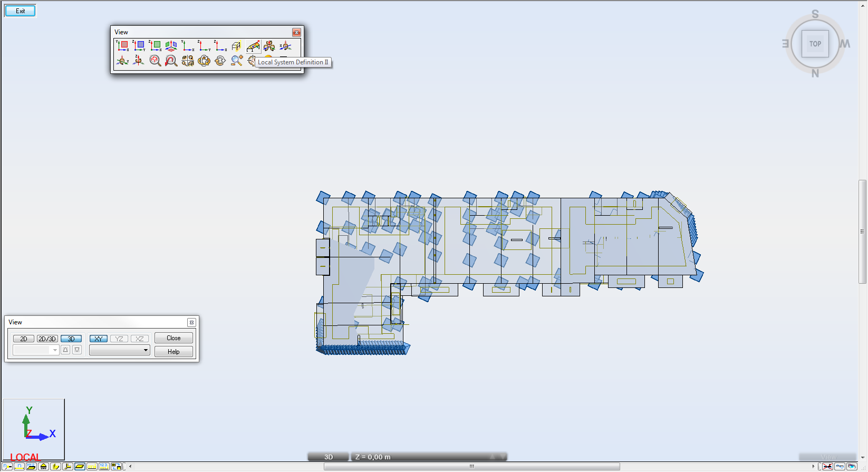The height and width of the screenshot is (472, 868).
Task: Toggle the 3D view mode button
Action: point(71,339)
